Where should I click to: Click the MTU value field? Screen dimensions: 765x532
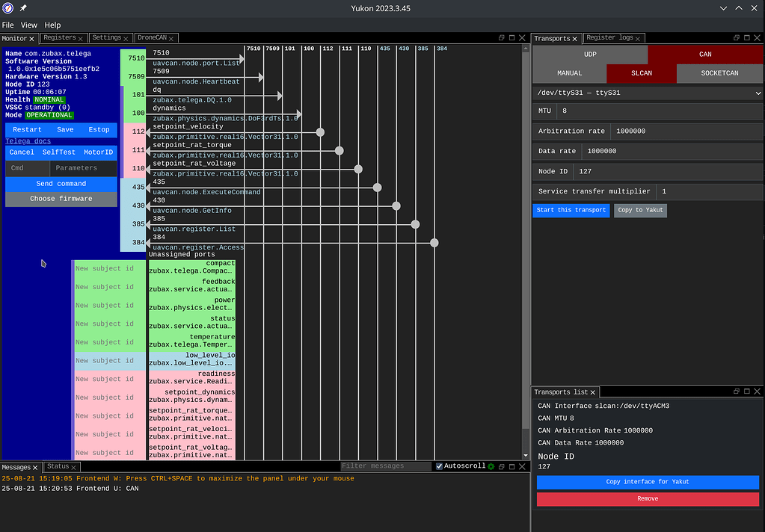click(660, 111)
